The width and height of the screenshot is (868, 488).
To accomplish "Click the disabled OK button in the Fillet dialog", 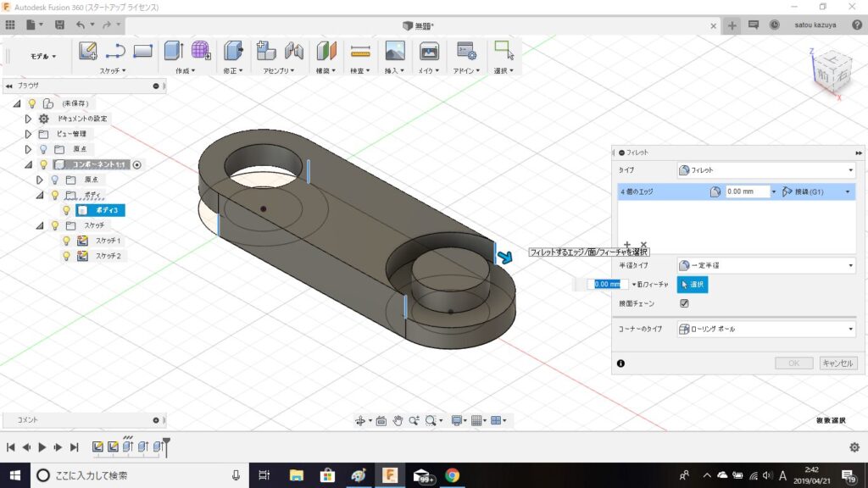I will [x=793, y=363].
